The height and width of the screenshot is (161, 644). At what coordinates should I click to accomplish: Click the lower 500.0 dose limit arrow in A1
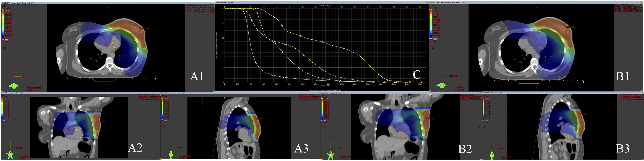click(3, 40)
